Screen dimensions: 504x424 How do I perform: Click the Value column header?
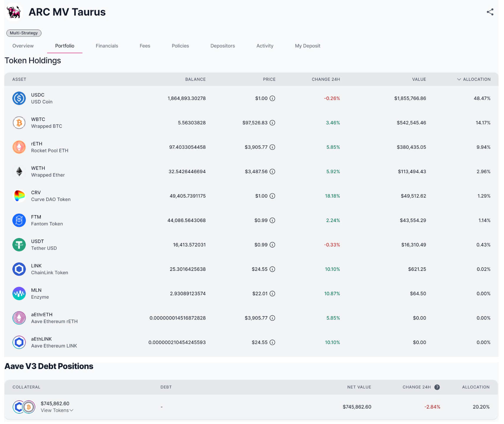[x=419, y=79]
